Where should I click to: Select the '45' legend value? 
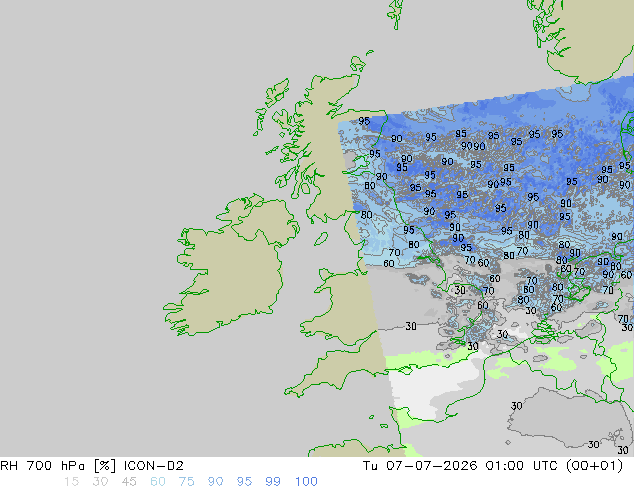pos(129,482)
